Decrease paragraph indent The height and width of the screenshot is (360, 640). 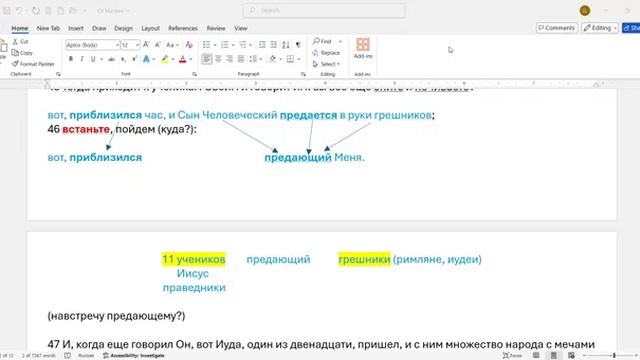[x=262, y=44]
